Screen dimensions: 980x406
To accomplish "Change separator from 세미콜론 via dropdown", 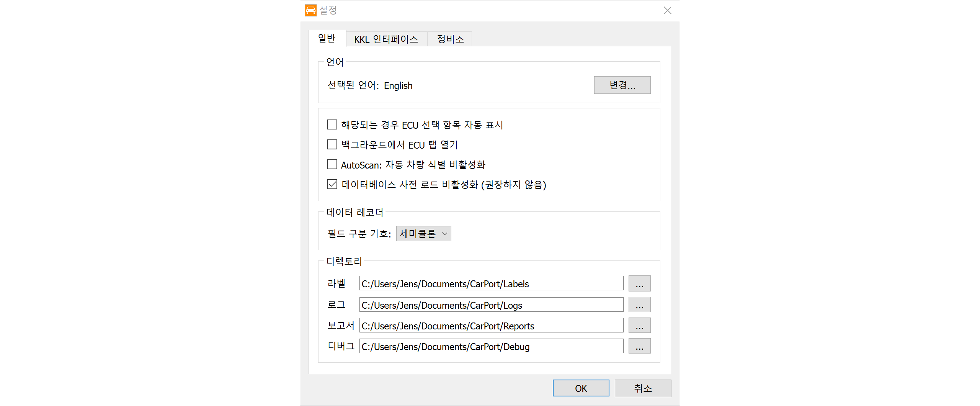I will tap(444, 233).
